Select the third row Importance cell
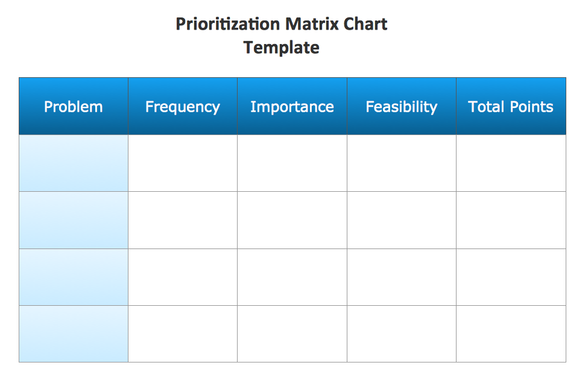Viewport: 588px width, 383px height. pos(292,277)
